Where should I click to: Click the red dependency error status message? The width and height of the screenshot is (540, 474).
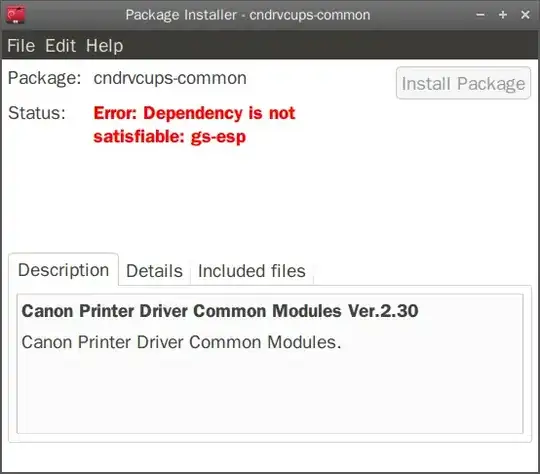click(194, 125)
